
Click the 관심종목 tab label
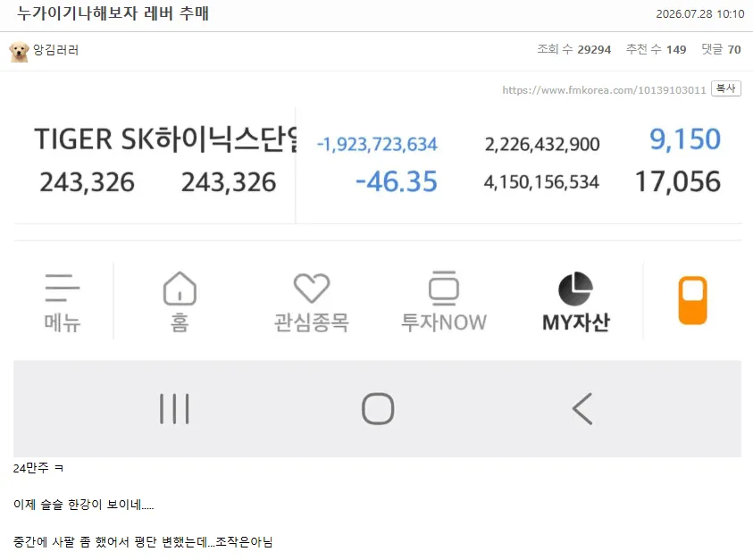(311, 322)
